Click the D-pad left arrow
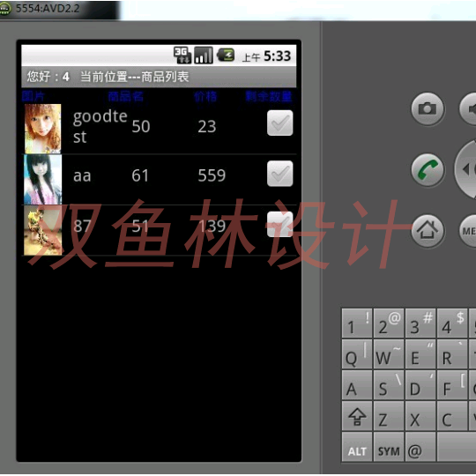 coord(466,169)
